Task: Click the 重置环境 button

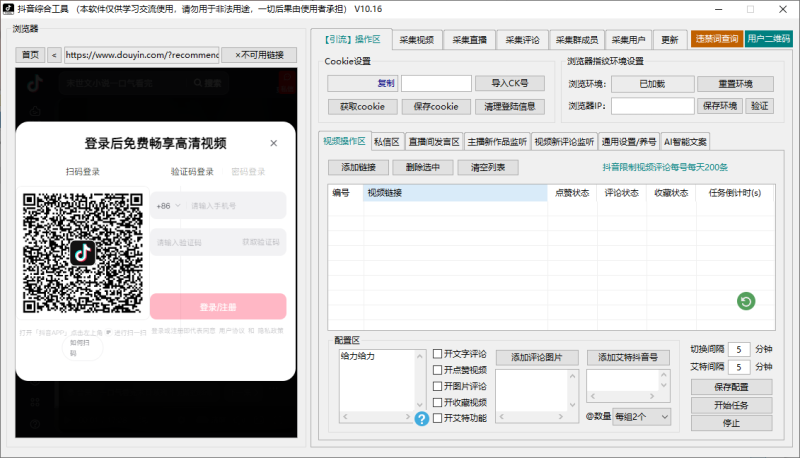Action: click(735, 84)
